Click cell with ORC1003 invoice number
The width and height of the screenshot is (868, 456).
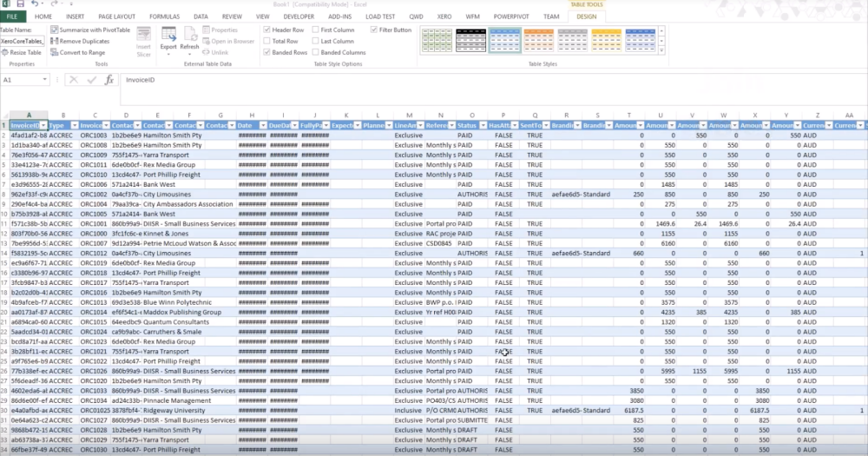(94, 135)
